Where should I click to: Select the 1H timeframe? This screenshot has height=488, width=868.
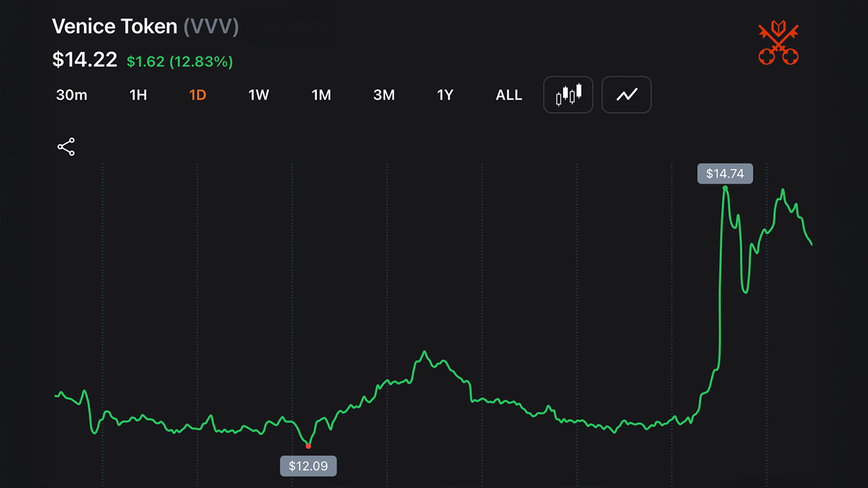point(138,95)
